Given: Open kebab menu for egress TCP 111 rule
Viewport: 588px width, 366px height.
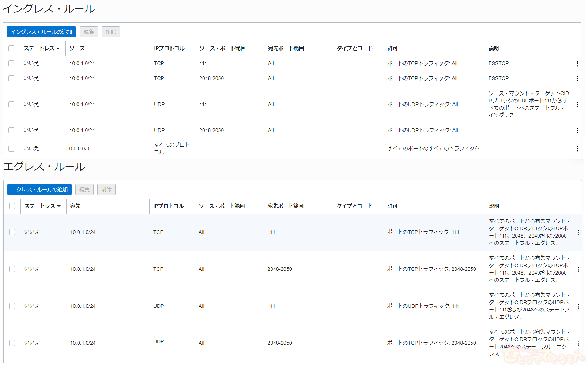Looking at the screenshot, I should click(578, 232).
